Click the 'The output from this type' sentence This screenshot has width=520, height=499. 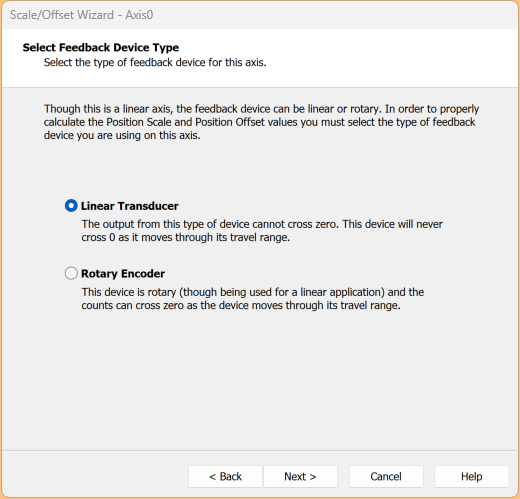210,224
